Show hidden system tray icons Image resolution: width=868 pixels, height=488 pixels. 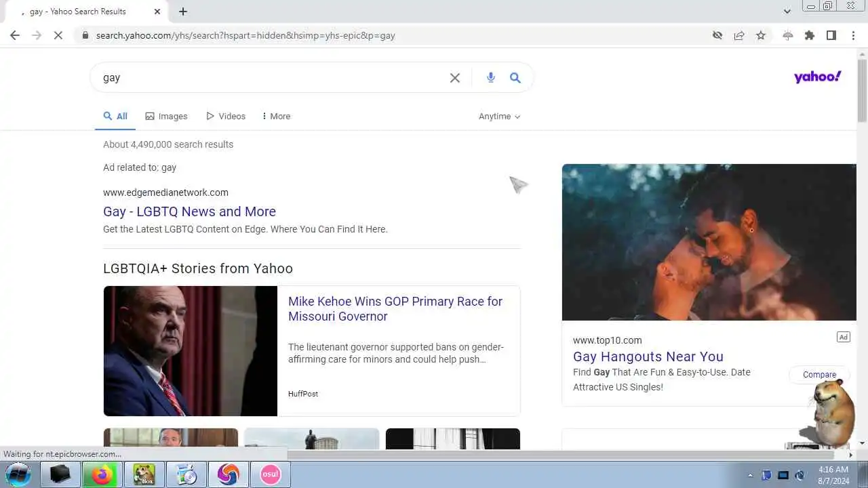[750, 475]
